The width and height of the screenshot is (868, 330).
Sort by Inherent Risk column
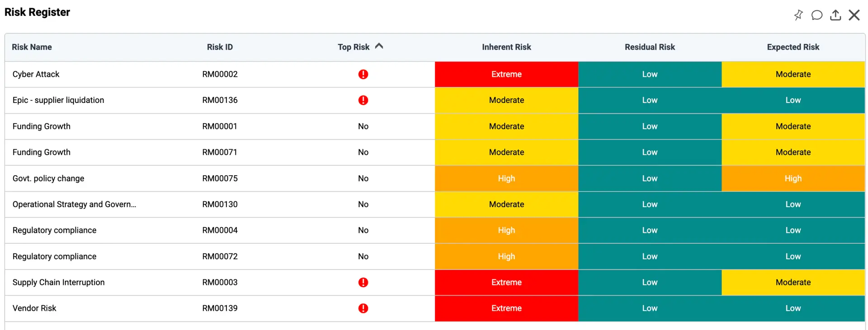[x=506, y=47]
